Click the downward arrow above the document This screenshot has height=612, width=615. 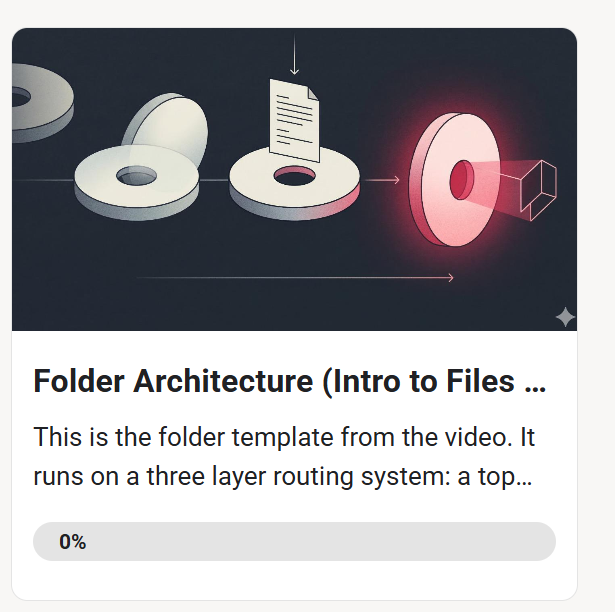tap(294, 54)
